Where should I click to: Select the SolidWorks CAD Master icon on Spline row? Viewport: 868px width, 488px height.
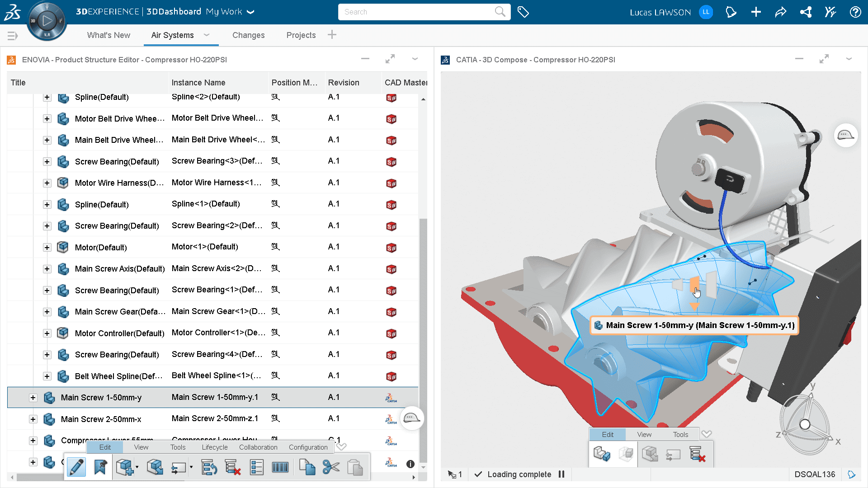[x=391, y=97]
